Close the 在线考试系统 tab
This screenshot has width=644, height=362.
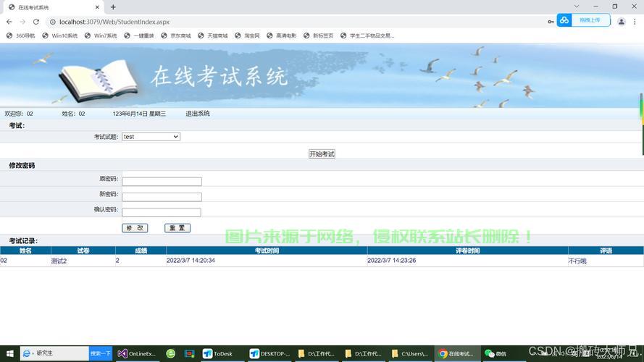pyautogui.click(x=97, y=7)
